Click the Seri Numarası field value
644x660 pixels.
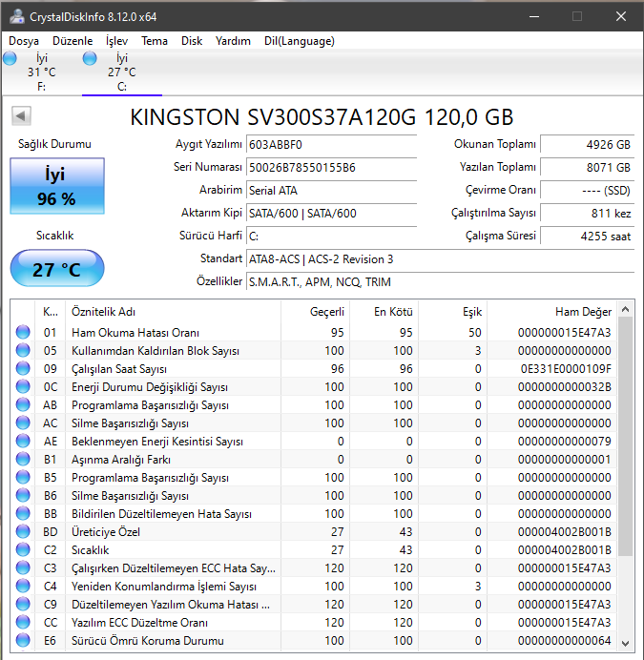(331, 168)
